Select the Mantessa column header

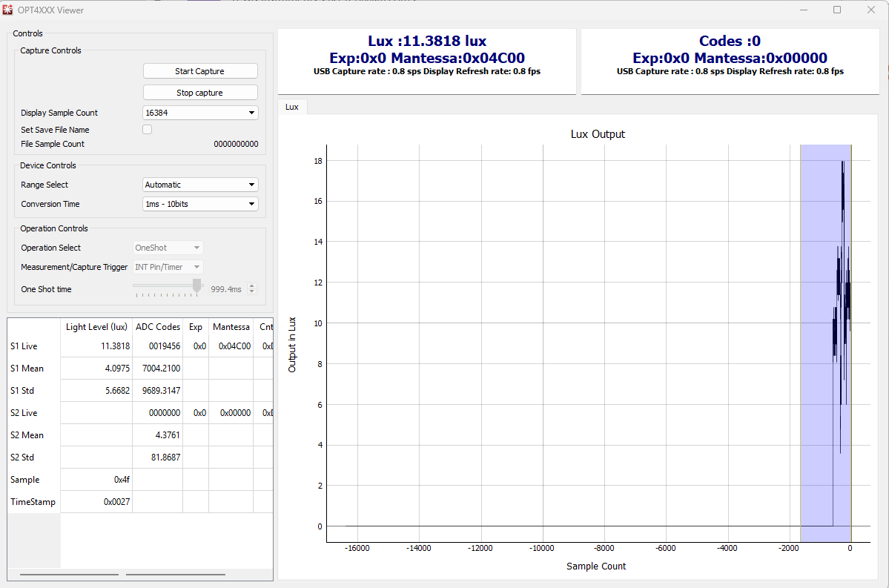(231, 326)
